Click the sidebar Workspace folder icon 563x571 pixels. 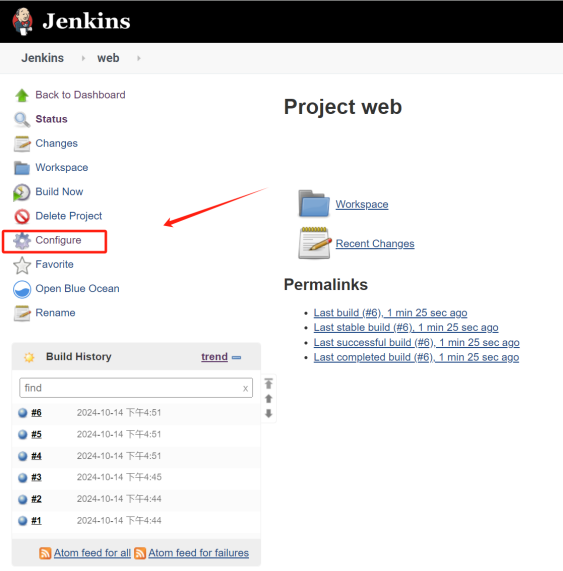(22, 168)
